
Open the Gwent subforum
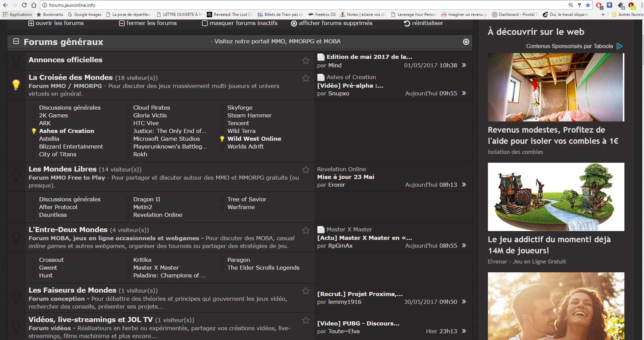[48, 268]
